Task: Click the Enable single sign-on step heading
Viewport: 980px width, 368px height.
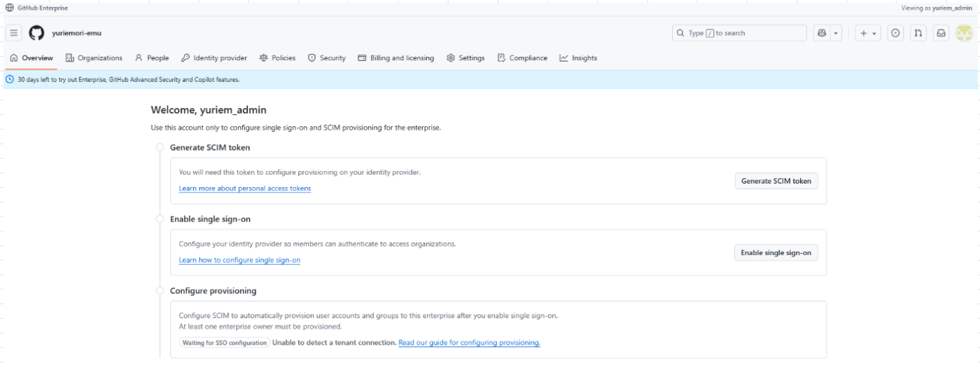Action: (x=210, y=219)
